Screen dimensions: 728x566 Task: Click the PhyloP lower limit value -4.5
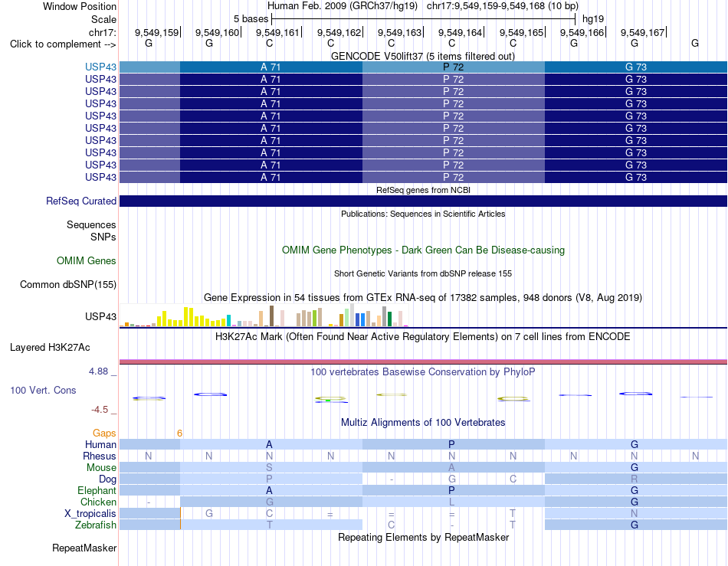tap(100, 410)
